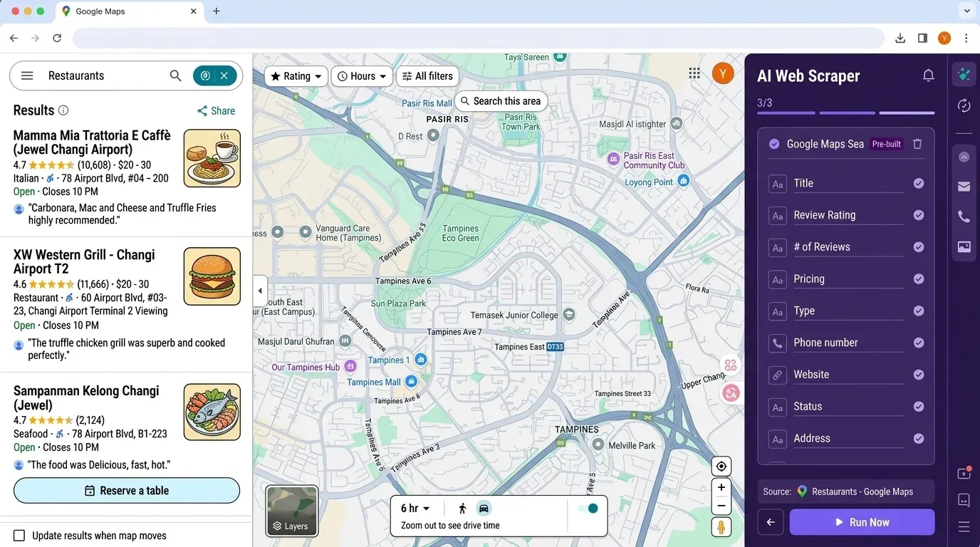
Task: Select the email scraper icon in the sidebar
Action: point(964,187)
